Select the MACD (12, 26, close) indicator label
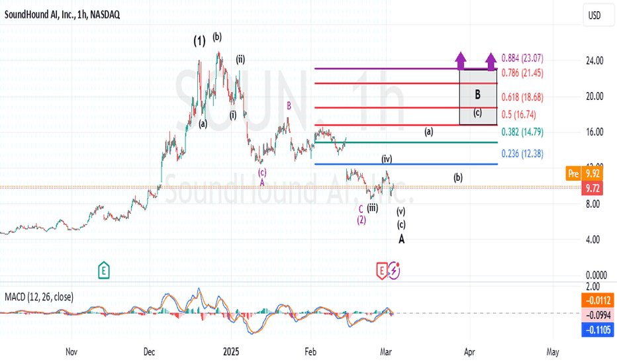The width and height of the screenshot is (617, 364). [39, 296]
